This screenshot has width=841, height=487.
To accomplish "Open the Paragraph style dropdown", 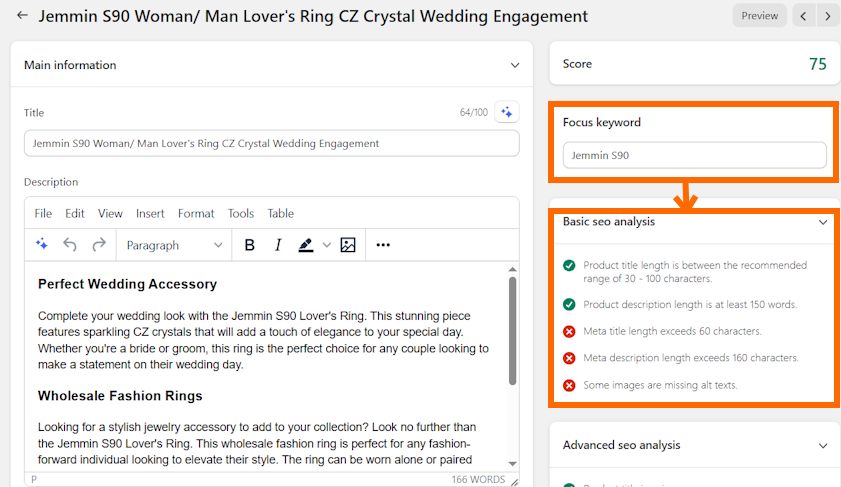I will (x=174, y=245).
